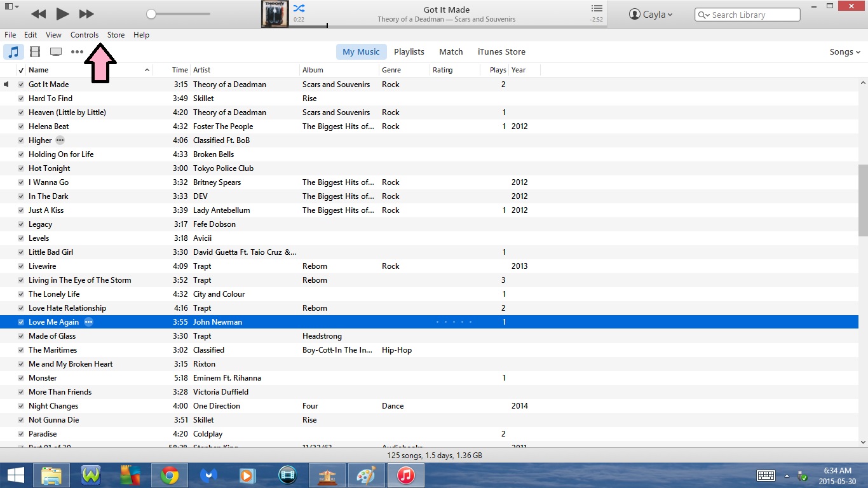
Task: Open Malwarebytes from the taskbar
Action: [209, 475]
